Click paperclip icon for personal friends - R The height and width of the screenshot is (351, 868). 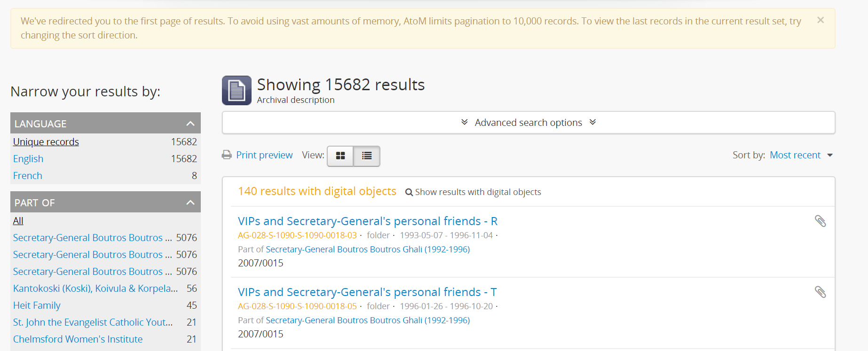820,221
